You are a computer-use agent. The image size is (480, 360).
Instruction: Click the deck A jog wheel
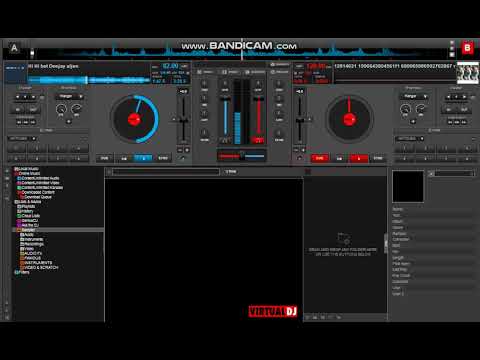134,119
